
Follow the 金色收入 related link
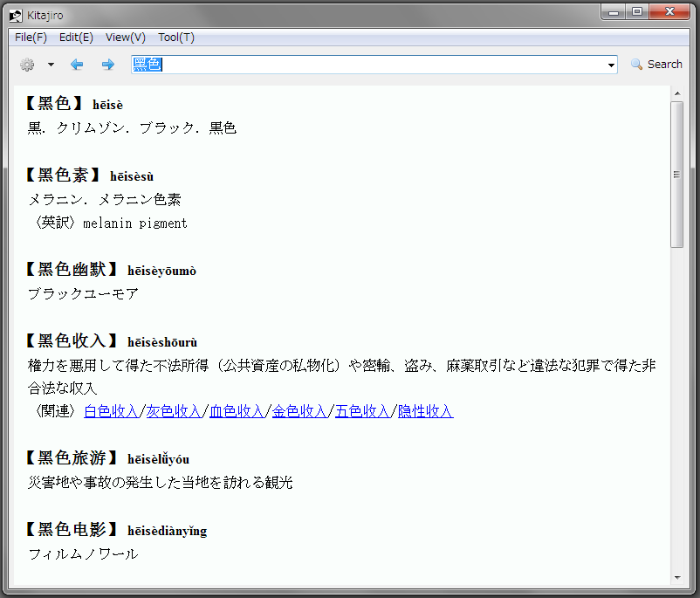pyautogui.click(x=299, y=411)
